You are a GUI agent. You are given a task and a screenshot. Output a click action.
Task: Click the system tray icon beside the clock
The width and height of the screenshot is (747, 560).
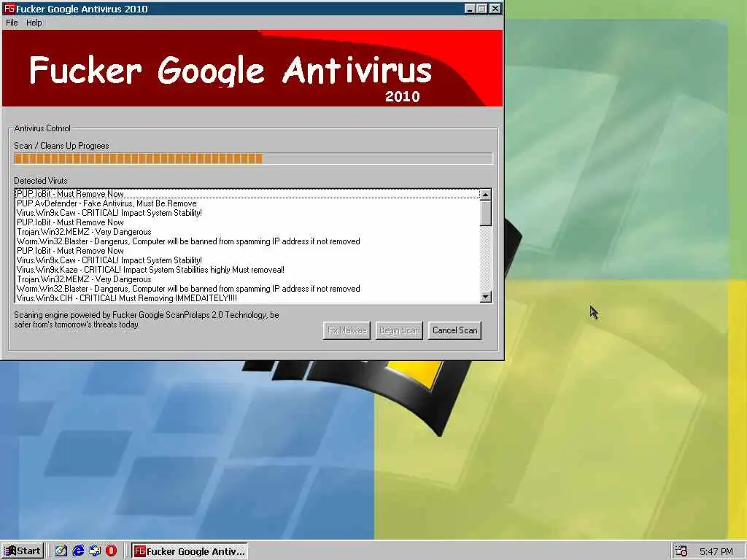(x=682, y=551)
